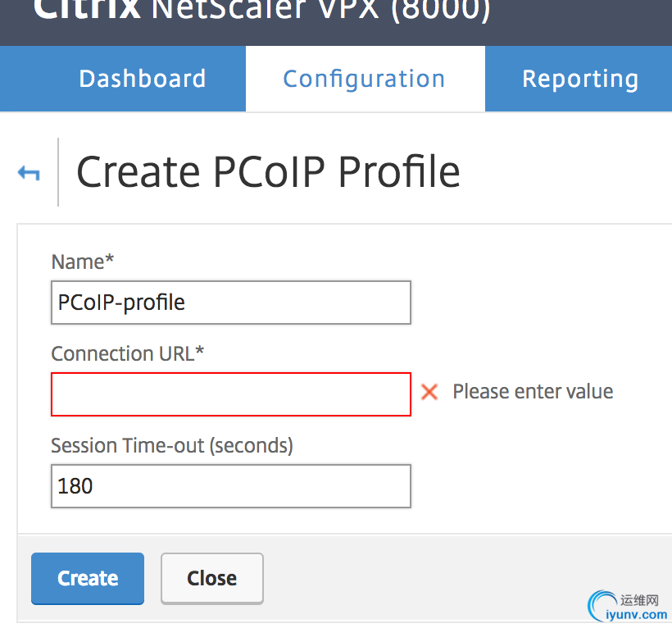Click the Connection URL* label

tap(127, 353)
